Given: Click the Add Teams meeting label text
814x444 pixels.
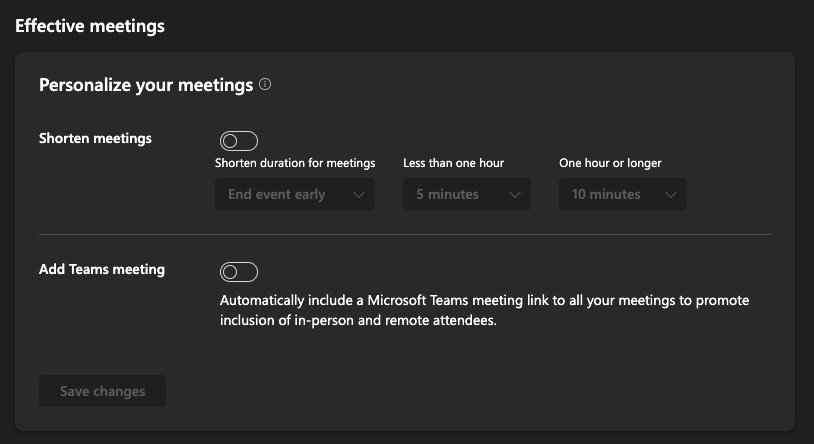Looking at the screenshot, I should [102, 269].
